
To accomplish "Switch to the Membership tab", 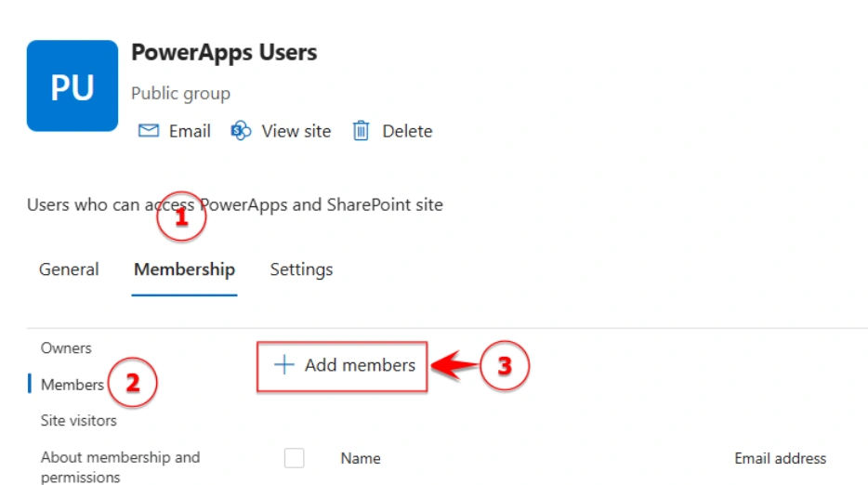I will 184,269.
